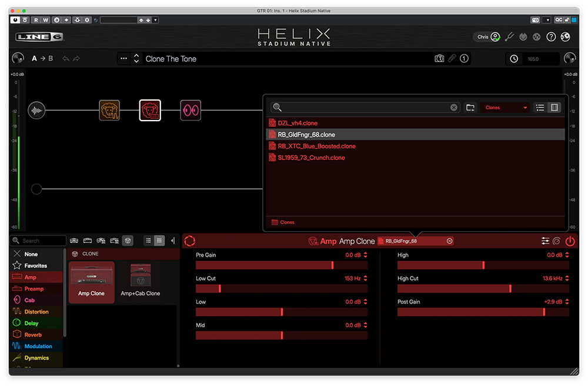Viewport: 588px width, 386px height.
Task: Switch the model browser to list view
Action: coord(149,241)
